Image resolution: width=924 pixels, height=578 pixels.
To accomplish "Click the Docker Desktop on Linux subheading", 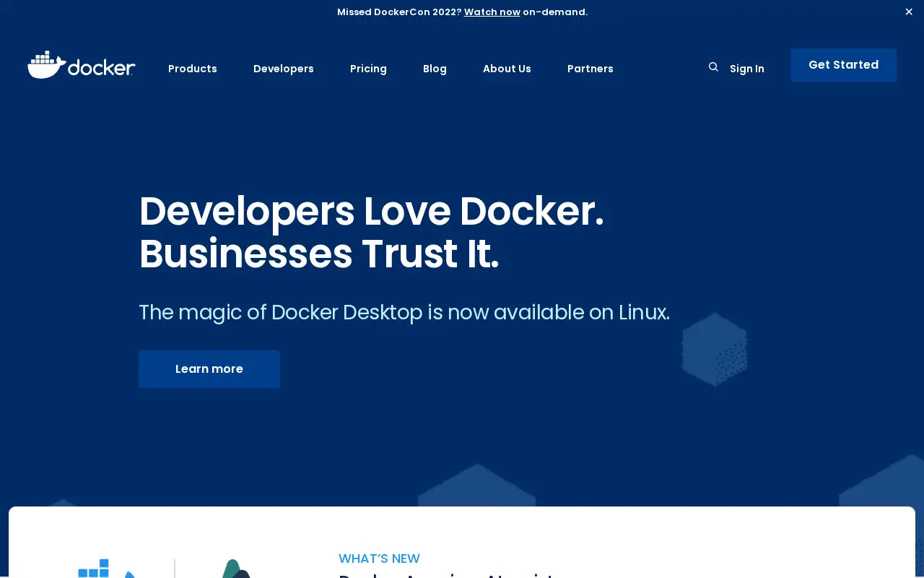I will pos(404,312).
